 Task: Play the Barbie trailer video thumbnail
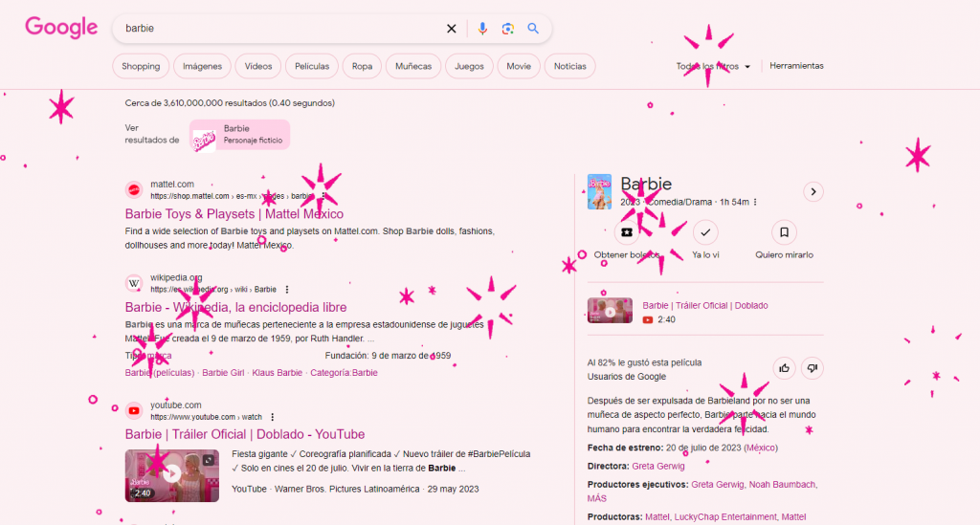pos(172,475)
